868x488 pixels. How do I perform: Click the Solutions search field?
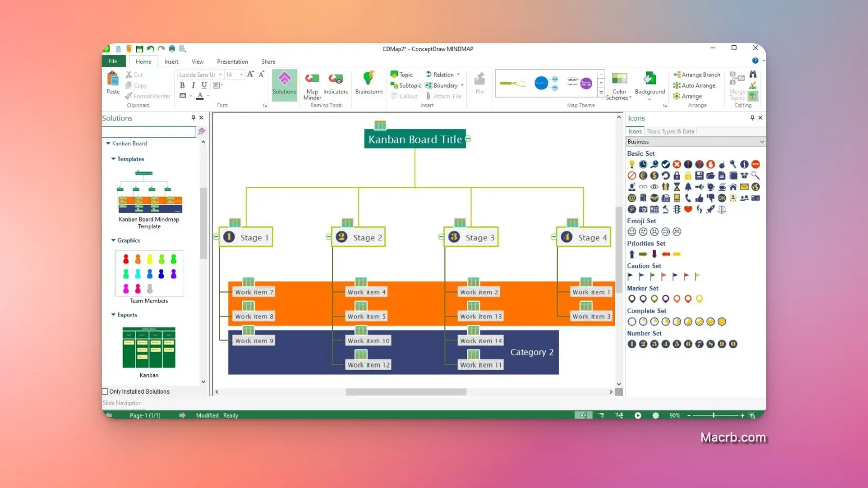pos(149,131)
